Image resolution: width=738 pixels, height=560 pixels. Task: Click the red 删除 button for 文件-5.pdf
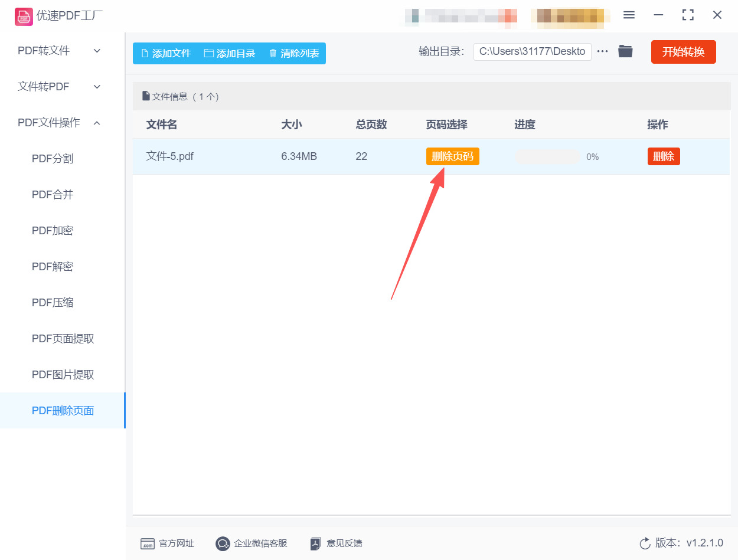click(x=664, y=156)
